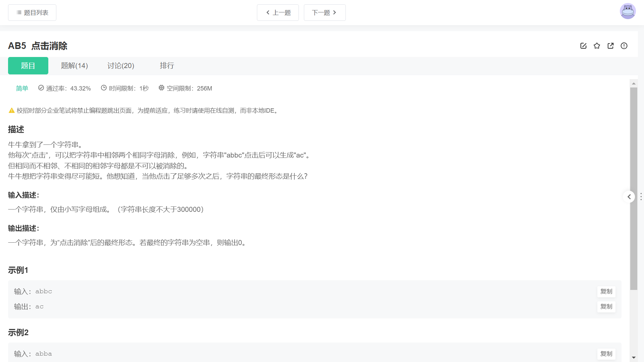Copy example 1 output ac
This screenshot has height=362, width=644.
point(606,307)
